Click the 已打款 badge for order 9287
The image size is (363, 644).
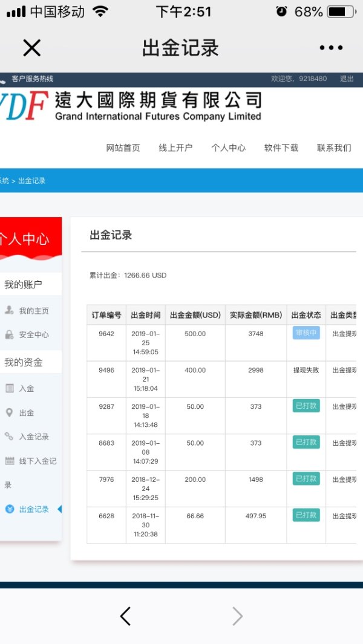coord(306,406)
